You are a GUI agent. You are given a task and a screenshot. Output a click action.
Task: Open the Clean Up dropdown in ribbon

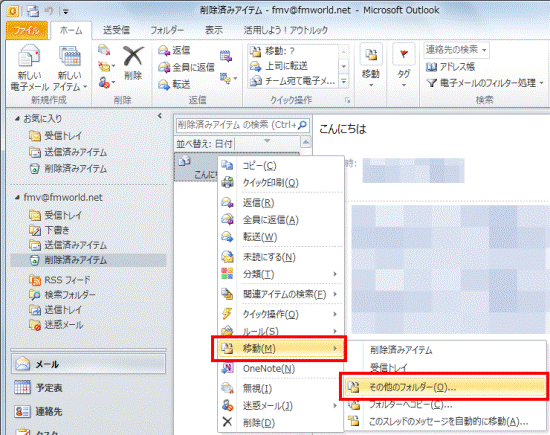(x=106, y=66)
